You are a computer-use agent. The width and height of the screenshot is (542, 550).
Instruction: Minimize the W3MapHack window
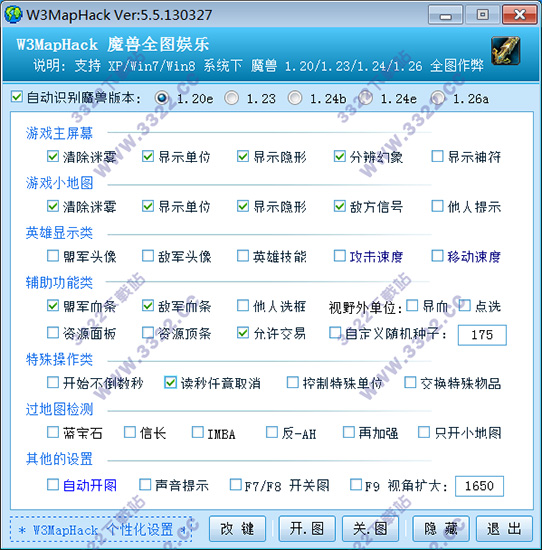click(x=446, y=15)
